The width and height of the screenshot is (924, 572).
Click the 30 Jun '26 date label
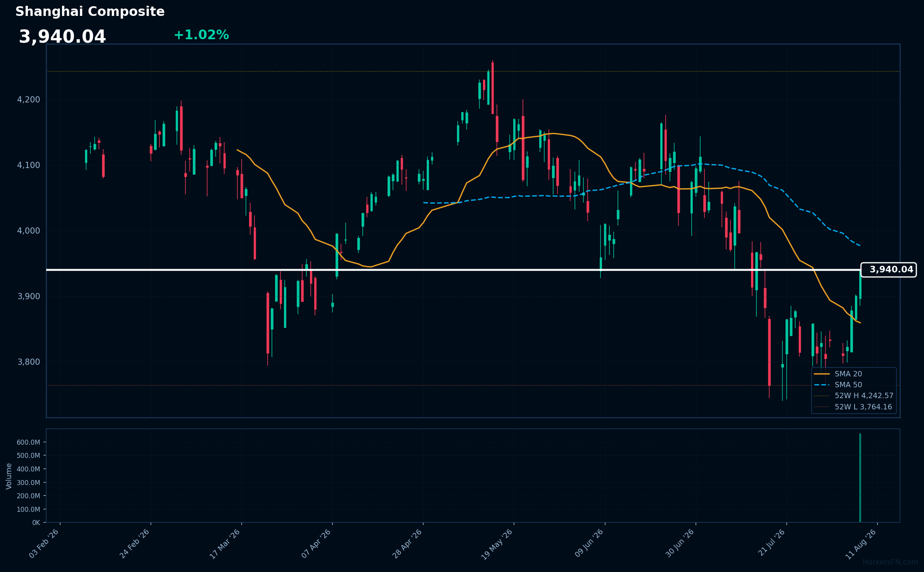[x=680, y=544]
